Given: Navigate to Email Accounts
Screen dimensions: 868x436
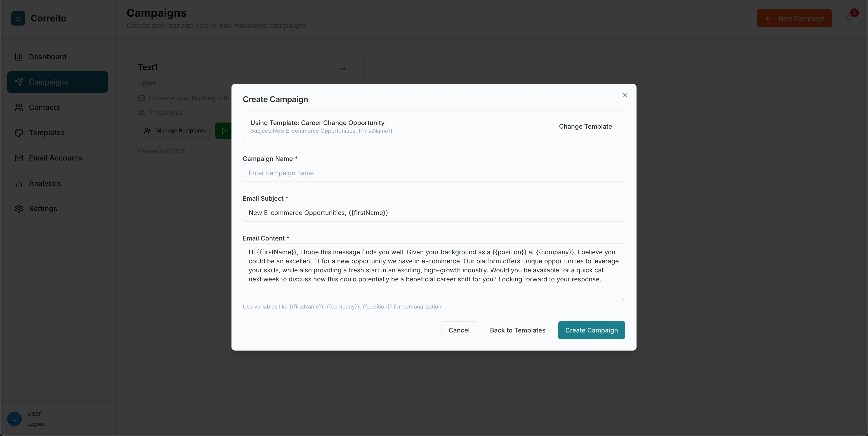Looking at the screenshot, I should click(55, 158).
